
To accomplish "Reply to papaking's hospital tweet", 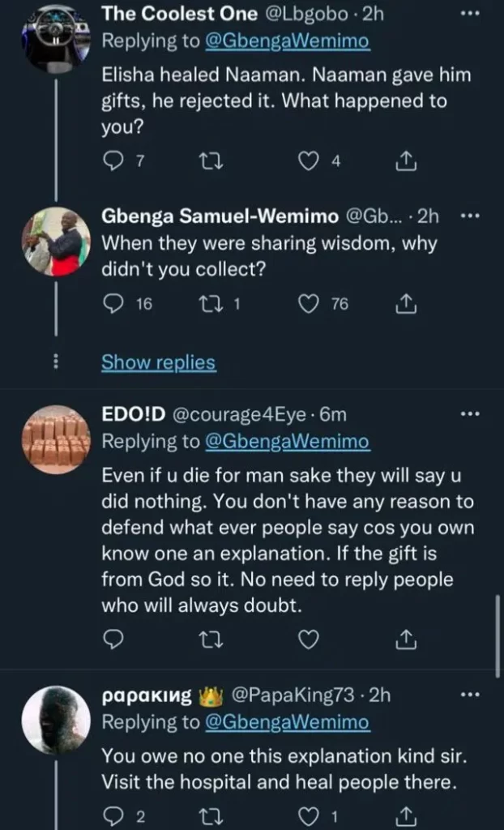I will click(112, 815).
